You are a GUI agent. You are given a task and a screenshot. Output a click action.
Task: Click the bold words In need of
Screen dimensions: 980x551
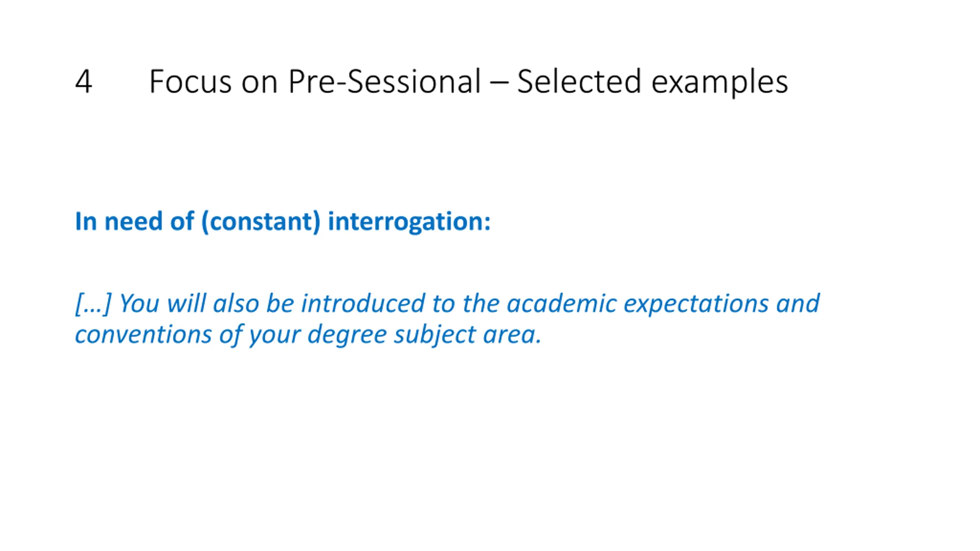[x=134, y=221]
